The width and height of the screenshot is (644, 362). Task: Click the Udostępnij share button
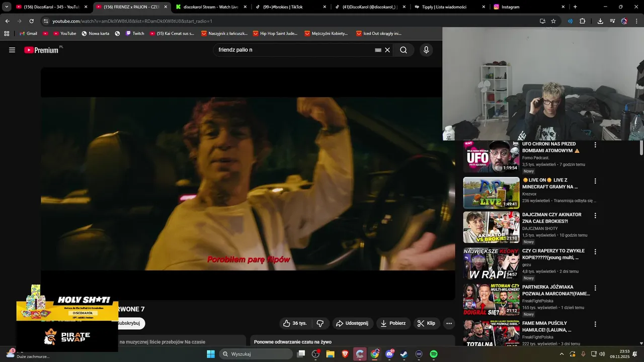click(x=352, y=323)
